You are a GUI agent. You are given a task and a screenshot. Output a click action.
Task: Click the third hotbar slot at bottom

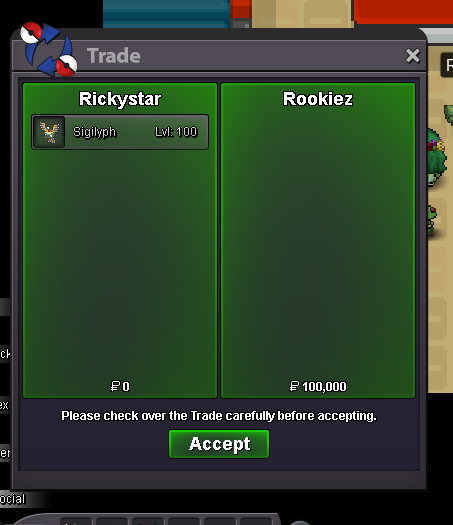click(x=148, y=522)
